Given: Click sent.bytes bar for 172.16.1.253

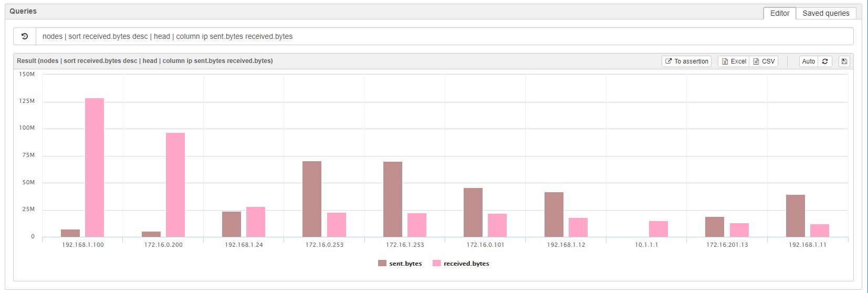Looking at the screenshot, I should (393, 199).
